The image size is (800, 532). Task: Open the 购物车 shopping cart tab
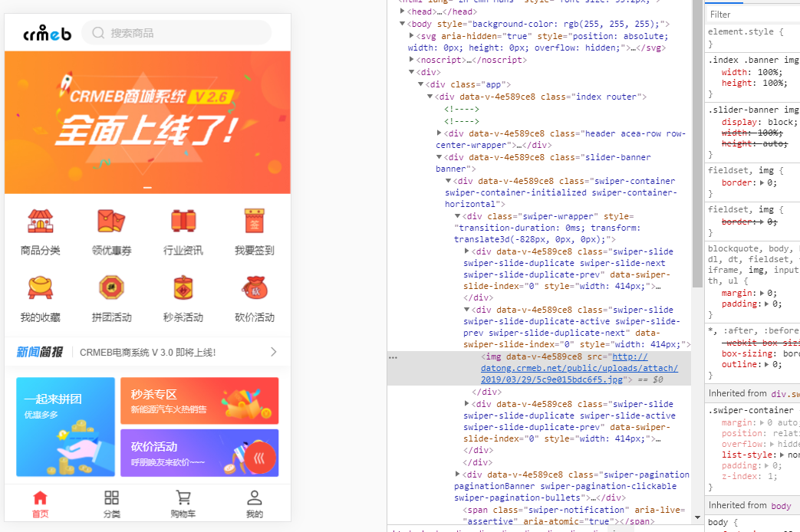click(x=183, y=504)
